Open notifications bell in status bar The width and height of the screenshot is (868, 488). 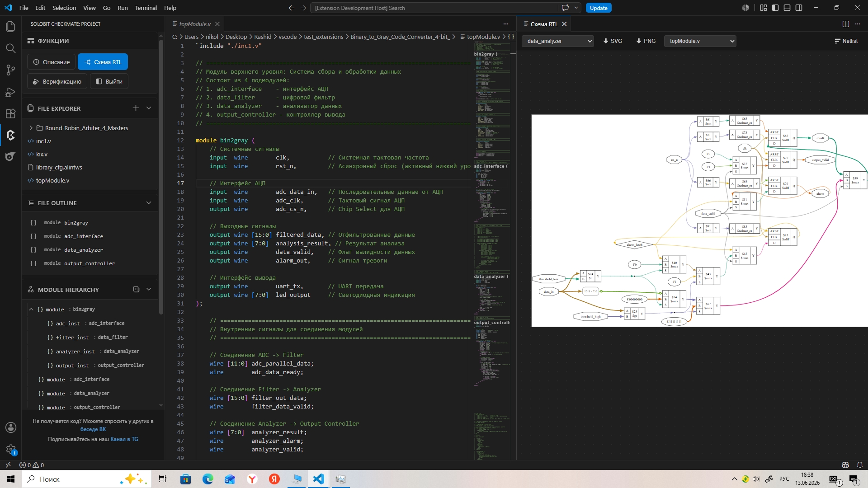coord(859,465)
